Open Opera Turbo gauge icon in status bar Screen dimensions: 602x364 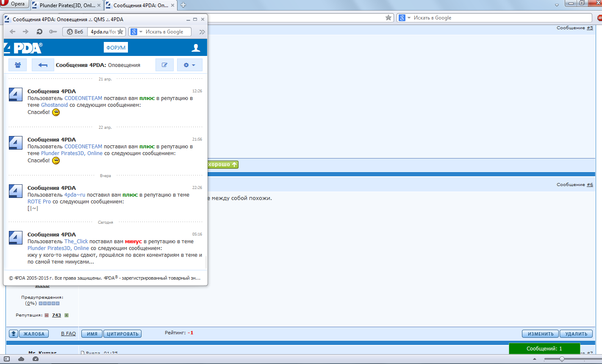coord(36,359)
